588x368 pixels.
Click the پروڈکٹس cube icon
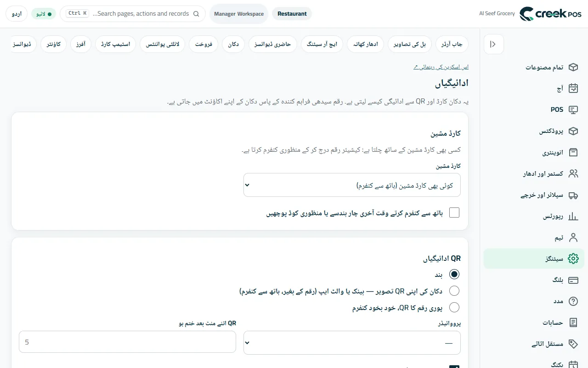pos(573,131)
